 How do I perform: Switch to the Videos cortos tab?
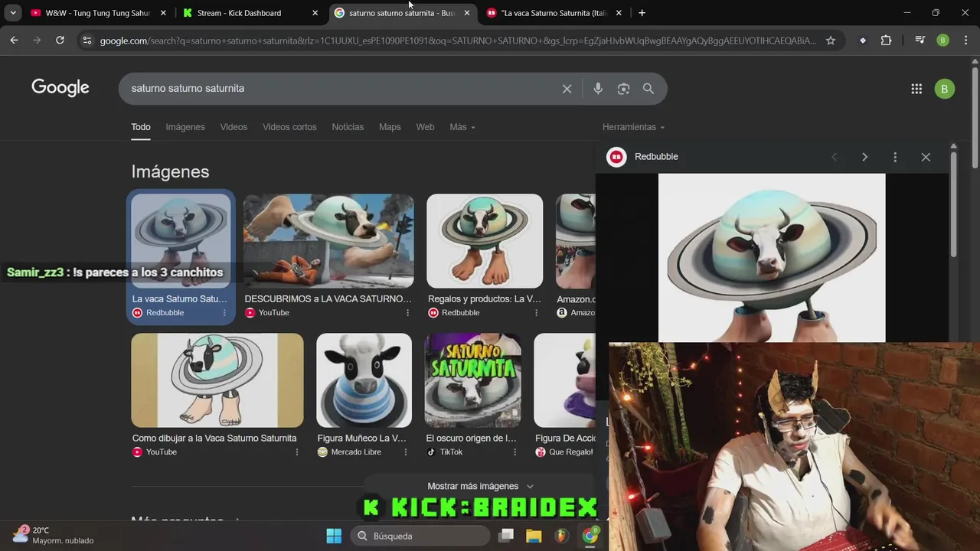point(289,127)
